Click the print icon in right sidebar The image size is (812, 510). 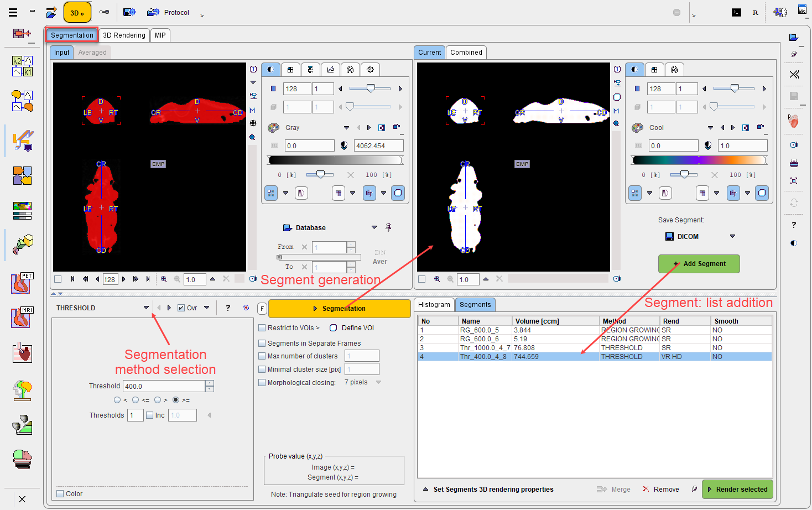794,163
